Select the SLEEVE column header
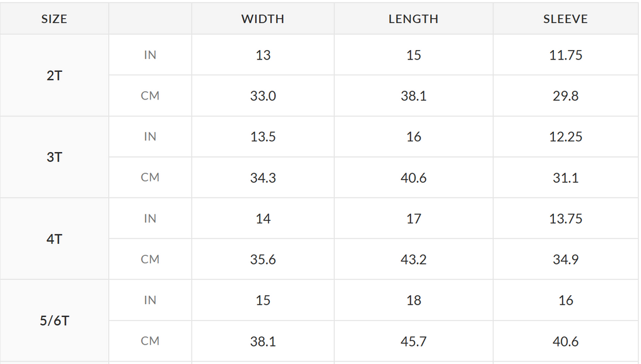 tap(565, 19)
